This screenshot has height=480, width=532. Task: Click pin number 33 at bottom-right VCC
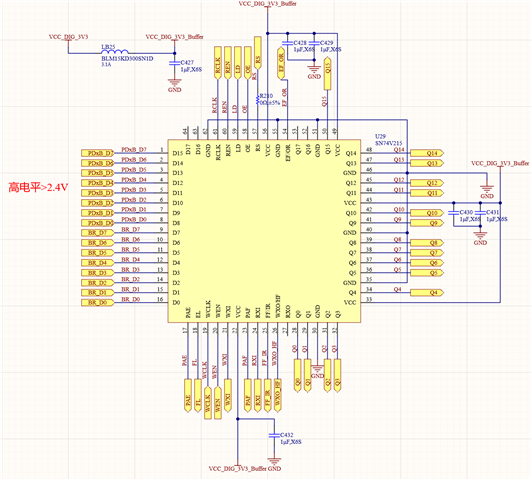369,299
